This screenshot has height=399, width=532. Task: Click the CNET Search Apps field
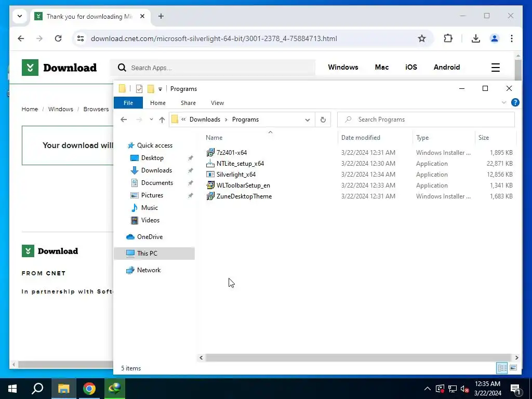214,68
